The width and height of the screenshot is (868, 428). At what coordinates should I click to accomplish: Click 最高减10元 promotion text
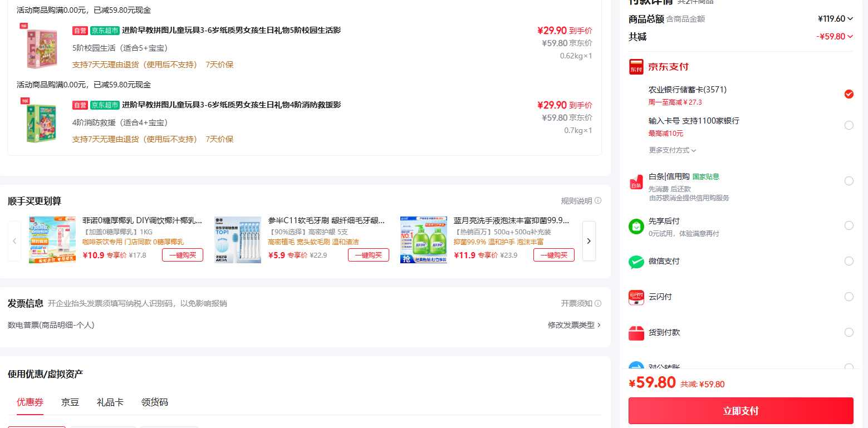pyautogui.click(x=666, y=134)
